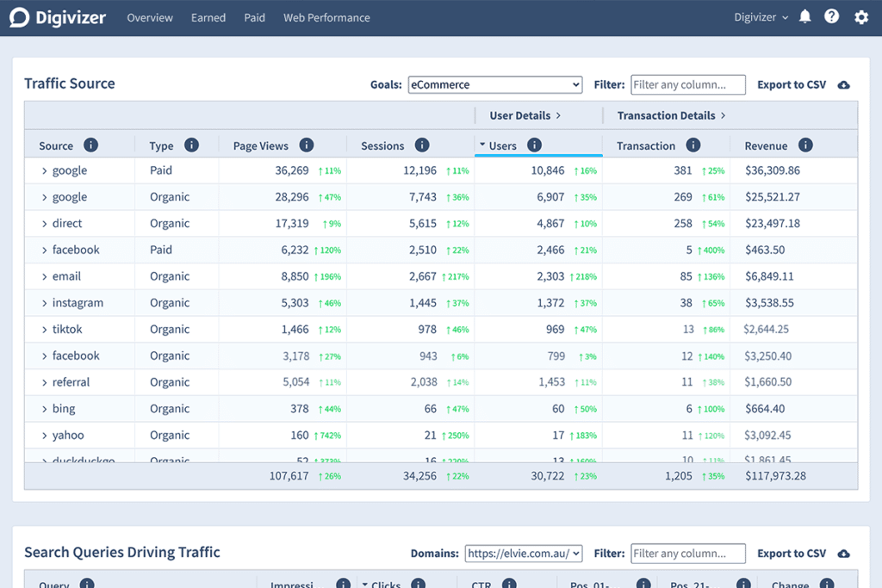Open the Domains elvie.com.au dropdown
Viewport: 882px width, 588px height.
click(524, 554)
